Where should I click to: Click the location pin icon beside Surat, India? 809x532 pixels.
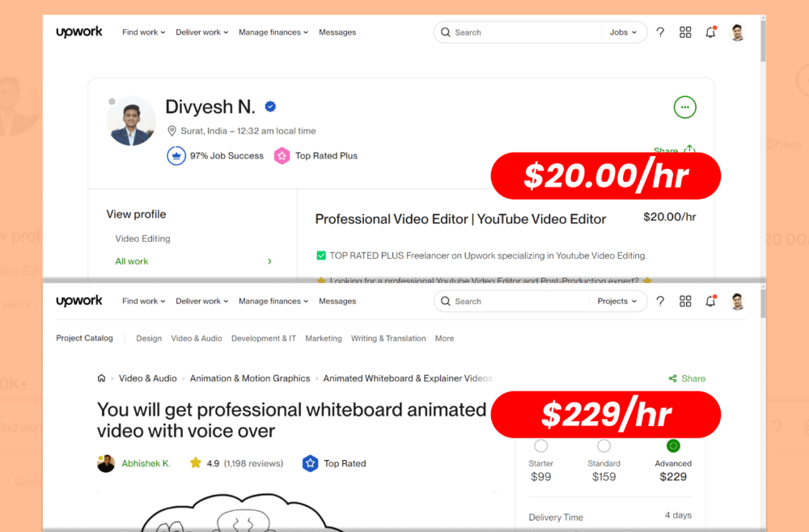click(x=172, y=131)
